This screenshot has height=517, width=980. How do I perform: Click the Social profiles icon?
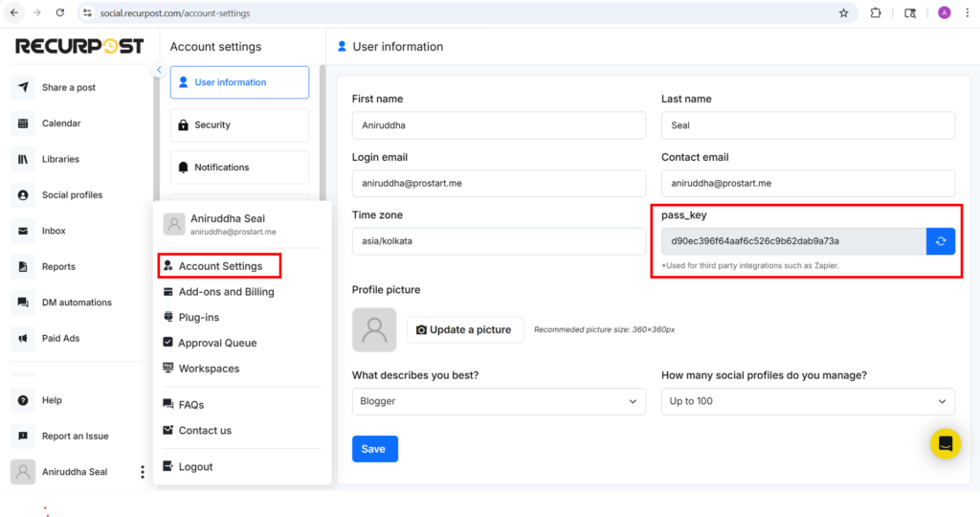point(23,195)
